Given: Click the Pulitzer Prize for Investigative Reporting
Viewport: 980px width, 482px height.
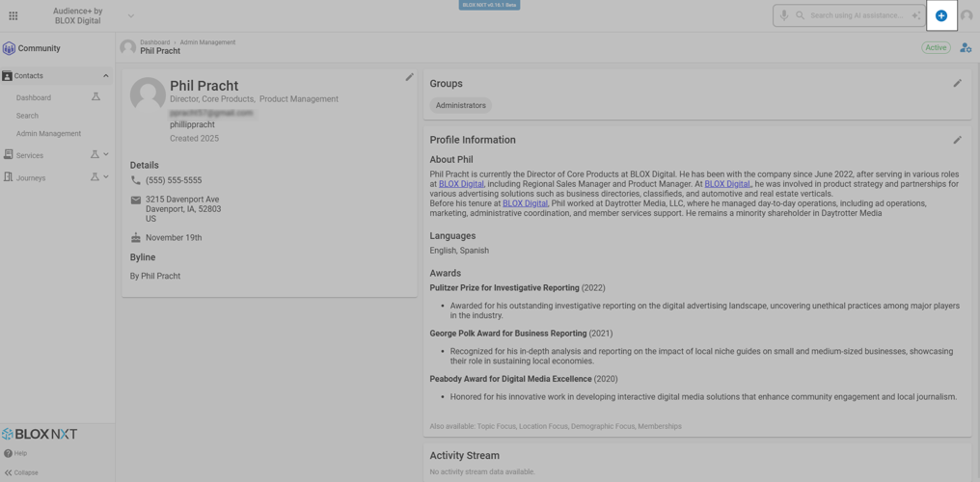Looking at the screenshot, I should tap(504, 288).
